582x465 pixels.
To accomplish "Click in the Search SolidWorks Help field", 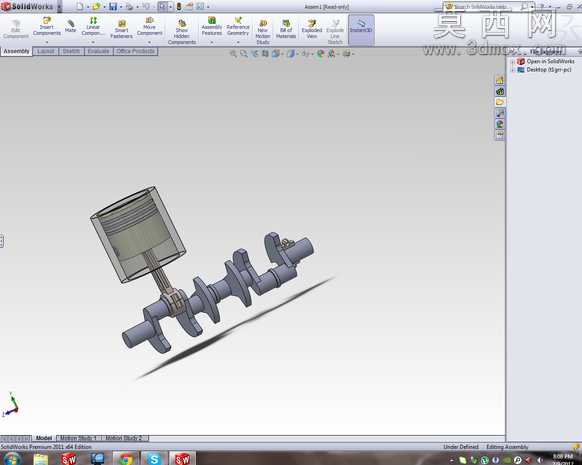I will point(487,7).
